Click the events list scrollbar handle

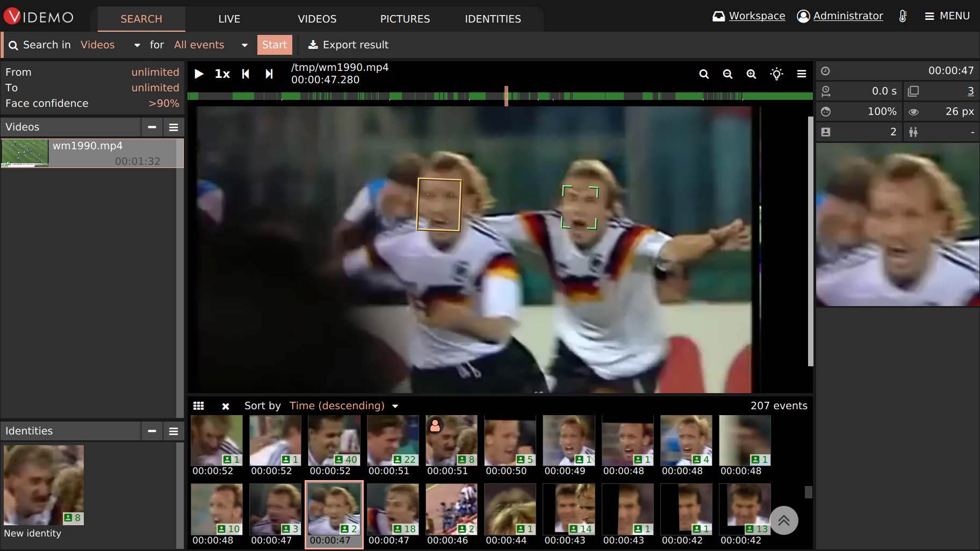tap(808, 492)
